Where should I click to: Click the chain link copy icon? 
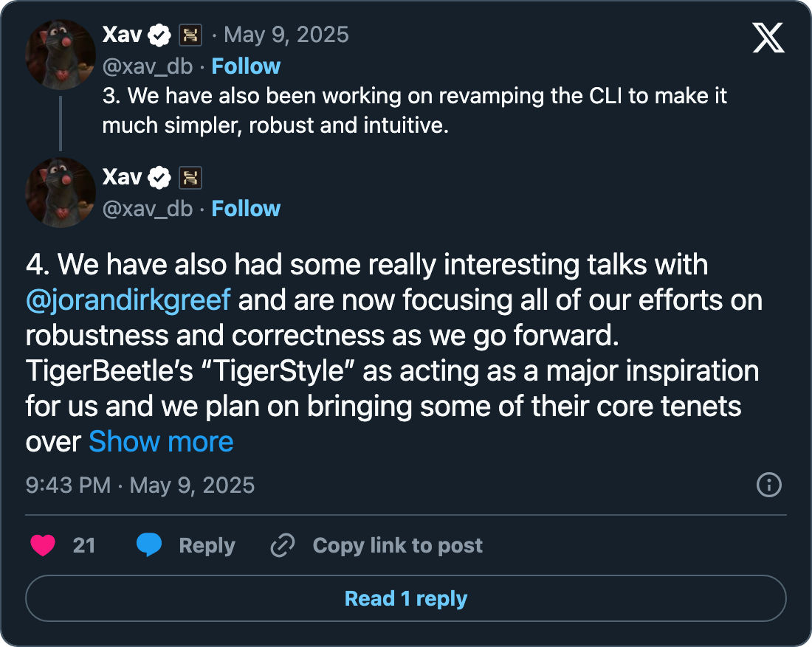(x=283, y=545)
